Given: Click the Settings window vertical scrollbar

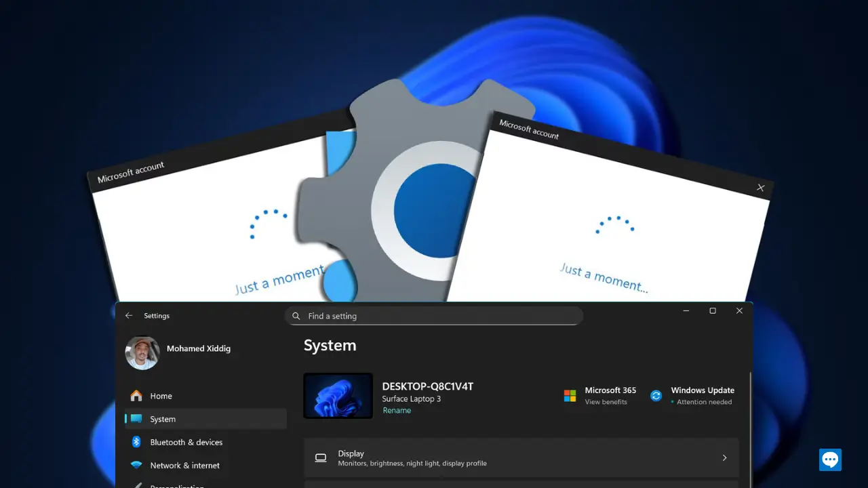Looking at the screenshot, I should [750, 420].
